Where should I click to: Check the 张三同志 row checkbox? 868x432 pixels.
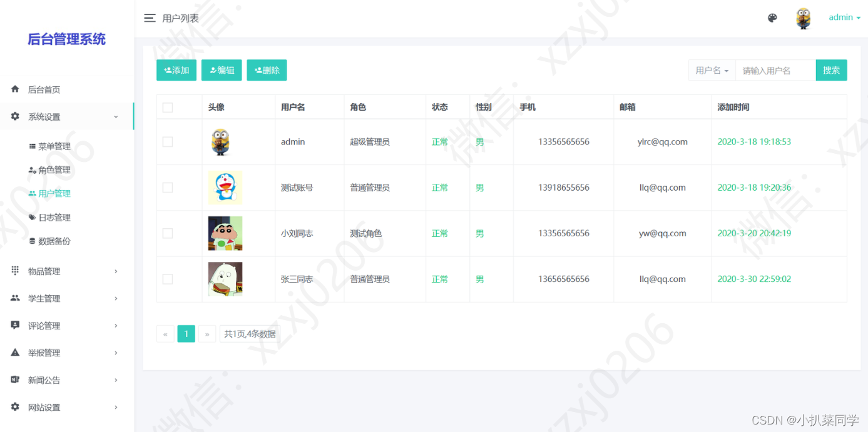(x=168, y=279)
